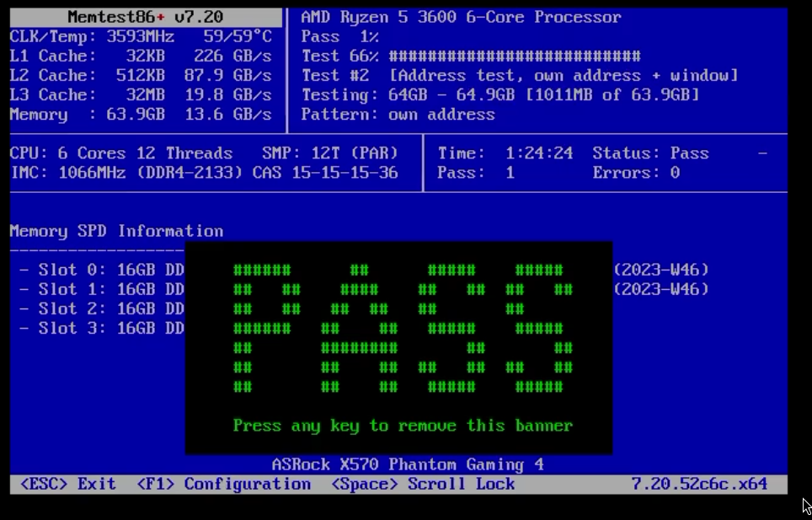The height and width of the screenshot is (520, 812).
Task: Click the Errors: 0 counter
Action: coord(635,173)
